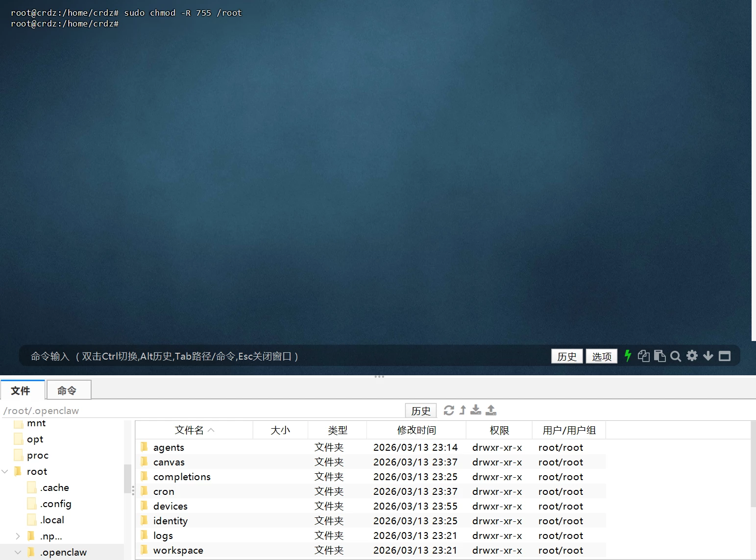Click the paste icon in command bar
The width and height of the screenshot is (756, 560).
click(659, 356)
